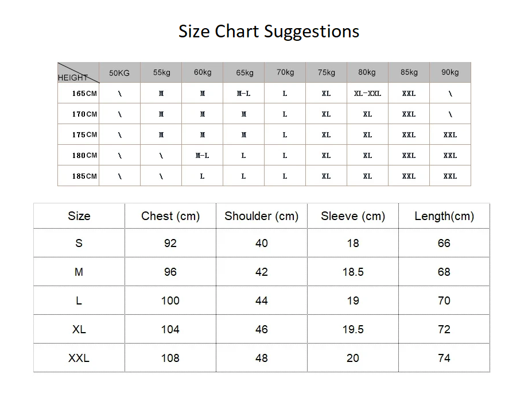Image resolution: width=532 pixels, height=397 pixels.
Task: Click the HEIGHT corner header cell
Action: [73, 77]
